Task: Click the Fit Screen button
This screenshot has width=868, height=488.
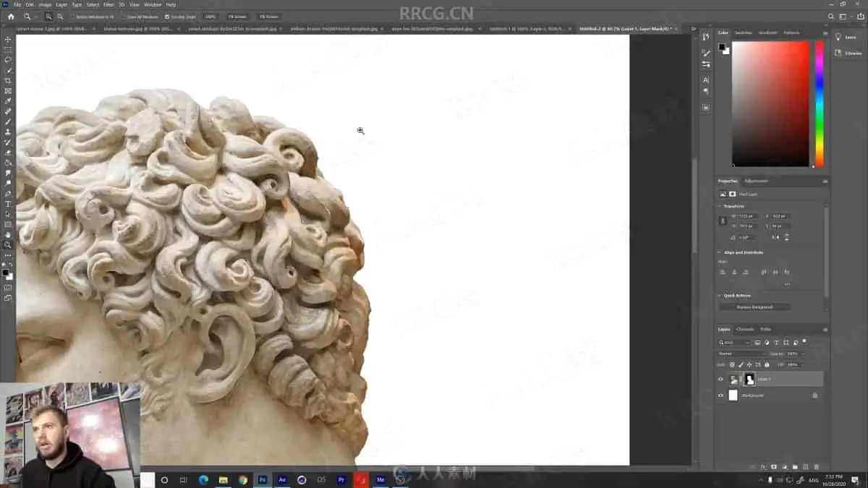Action: pos(237,16)
